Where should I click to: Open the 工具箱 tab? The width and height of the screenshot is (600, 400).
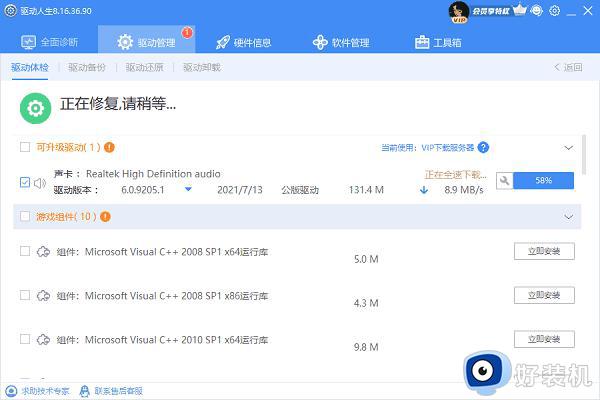coord(438,42)
